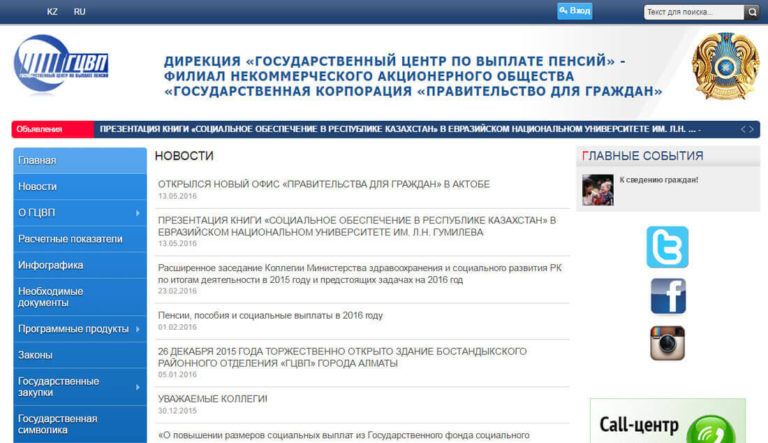
Task: Open the Facebook social icon
Action: click(x=667, y=296)
